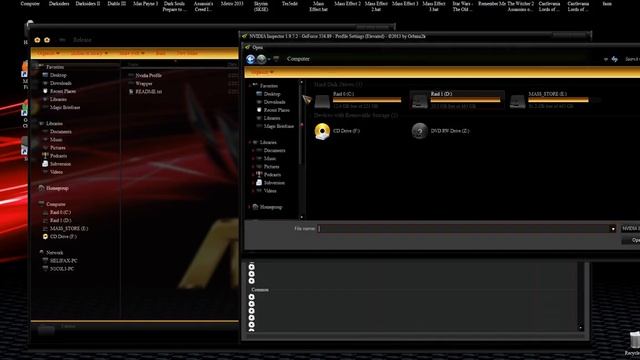Select Homegroup in the Release window sidebar
Viewport: 640px width, 360px height.
(53, 188)
